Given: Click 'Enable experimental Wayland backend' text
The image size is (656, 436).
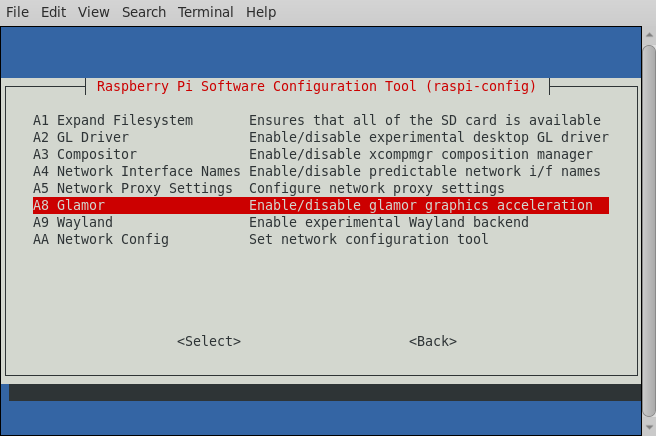Looking at the screenshot, I should pyautogui.click(x=389, y=222).
